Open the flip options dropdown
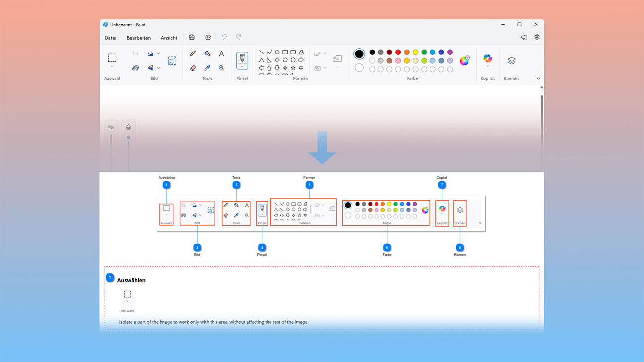The height and width of the screenshot is (362, 644). point(158,68)
